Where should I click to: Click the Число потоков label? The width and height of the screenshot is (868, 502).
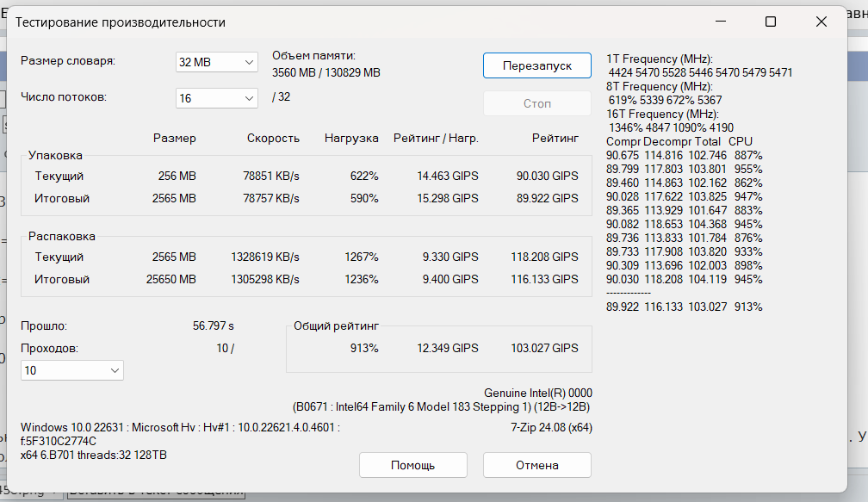point(64,97)
